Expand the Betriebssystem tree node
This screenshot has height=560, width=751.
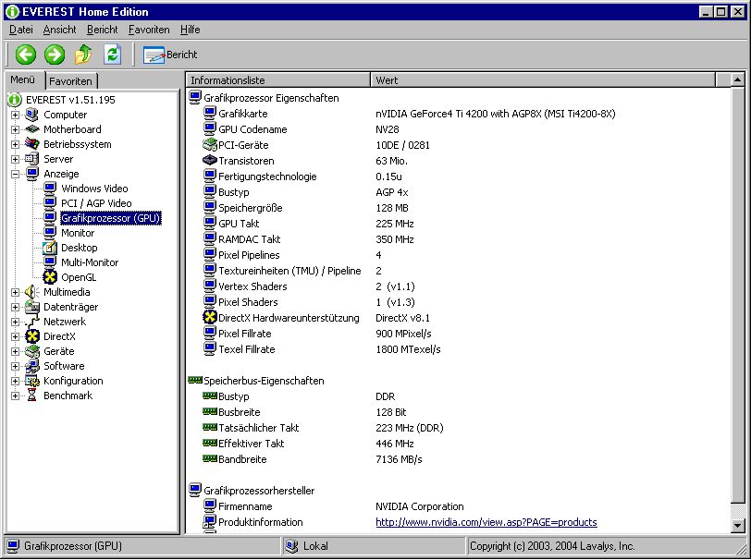[16, 144]
